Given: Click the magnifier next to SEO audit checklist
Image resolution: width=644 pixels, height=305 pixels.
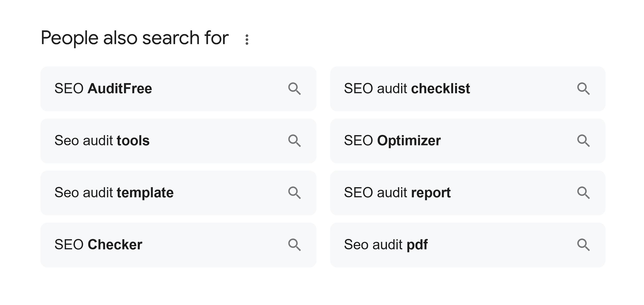Looking at the screenshot, I should click(583, 89).
